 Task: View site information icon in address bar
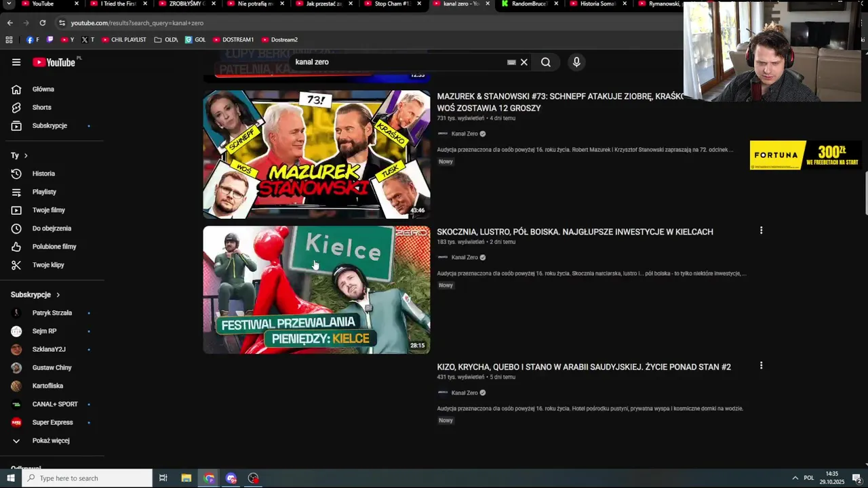pyautogui.click(x=62, y=23)
